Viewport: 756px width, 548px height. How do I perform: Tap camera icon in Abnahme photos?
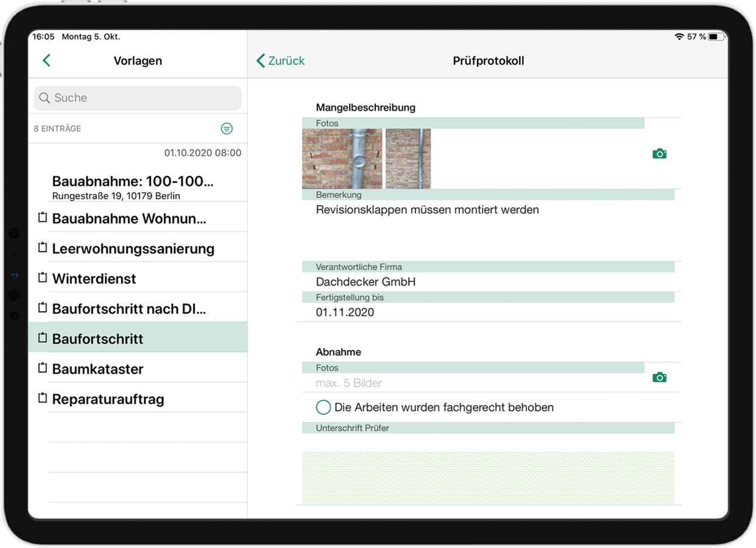pyautogui.click(x=659, y=378)
